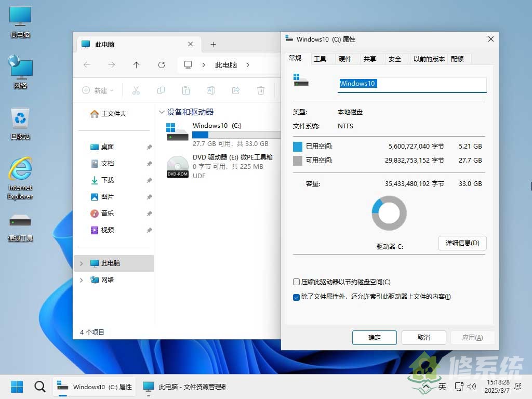Click the Windows10 volume name text field
The width and height of the screenshot is (532, 399).
[x=411, y=84]
